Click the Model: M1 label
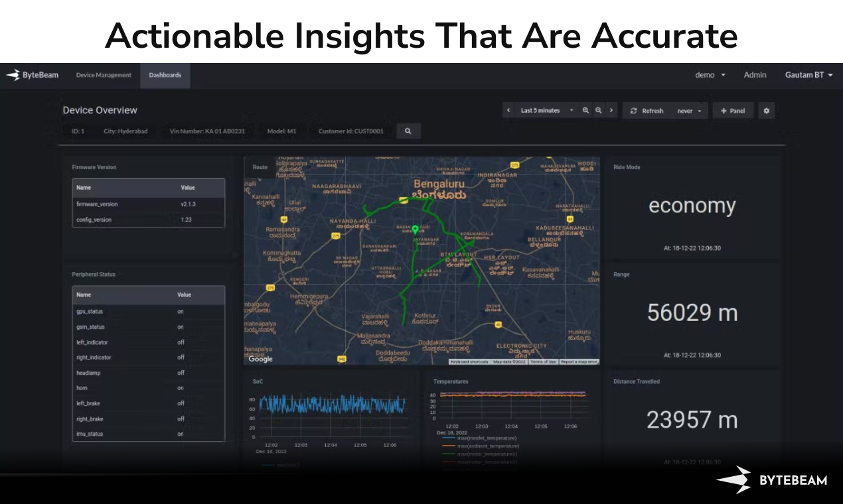 (x=281, y=131)
